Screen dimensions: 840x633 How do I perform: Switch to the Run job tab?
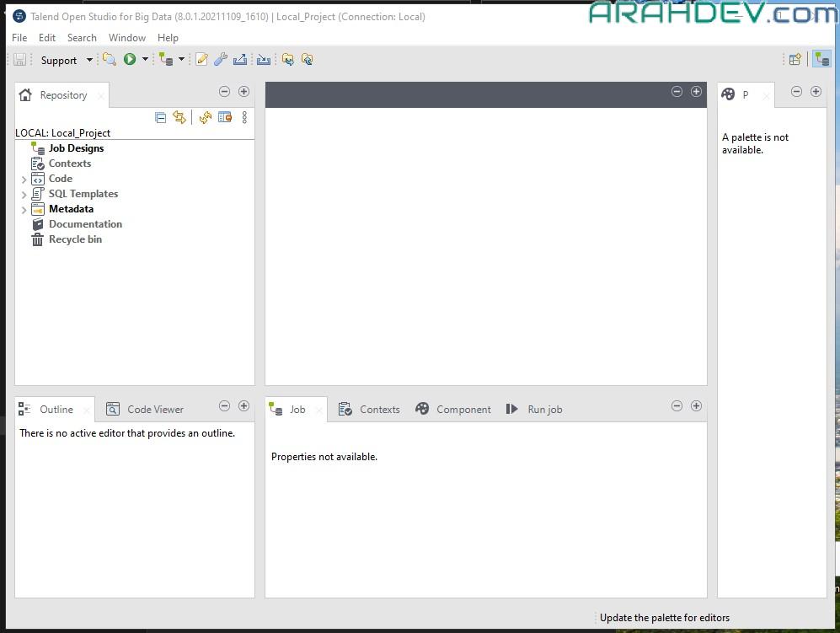pyautogui.click(x=535, y=410)
